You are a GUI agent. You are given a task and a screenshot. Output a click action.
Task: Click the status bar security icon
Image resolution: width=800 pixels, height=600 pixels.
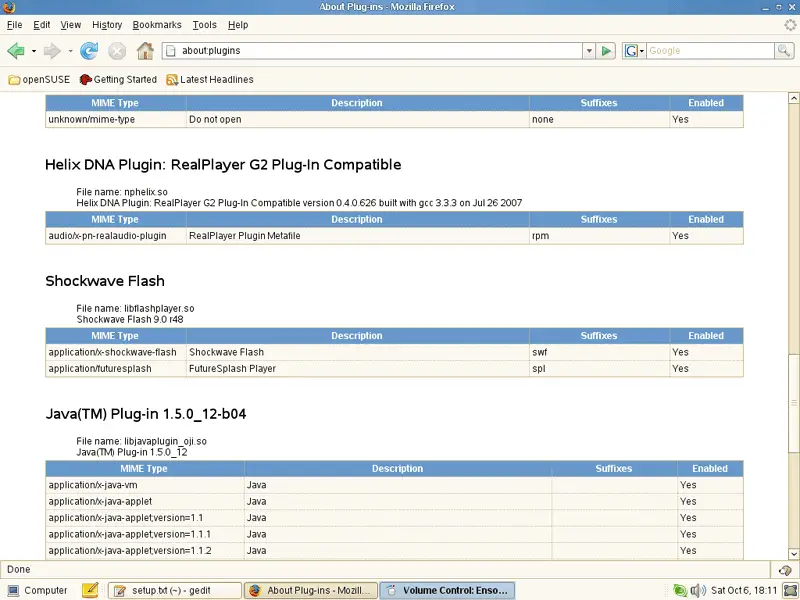point(785,570)
